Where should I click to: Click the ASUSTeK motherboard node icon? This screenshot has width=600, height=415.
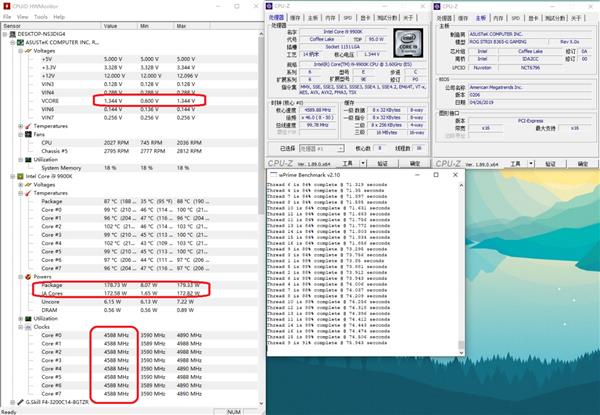[21, 42]
